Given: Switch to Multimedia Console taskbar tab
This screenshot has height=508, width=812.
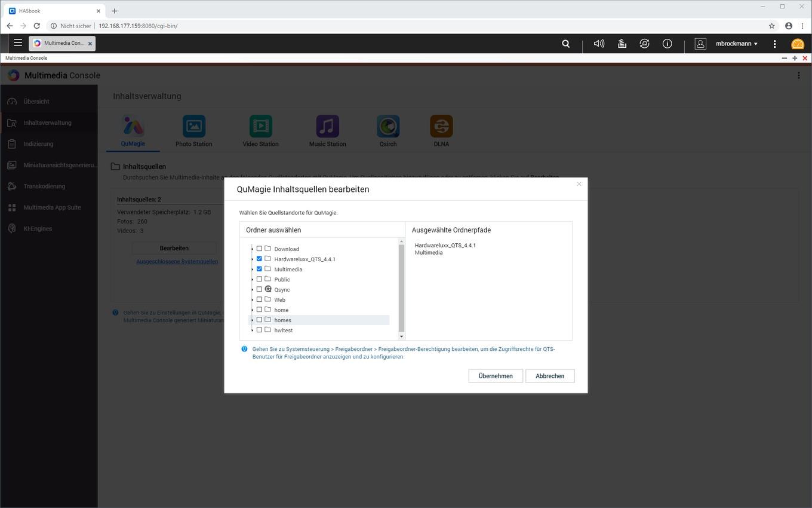Looking at the screenshot, I should 61,43.
